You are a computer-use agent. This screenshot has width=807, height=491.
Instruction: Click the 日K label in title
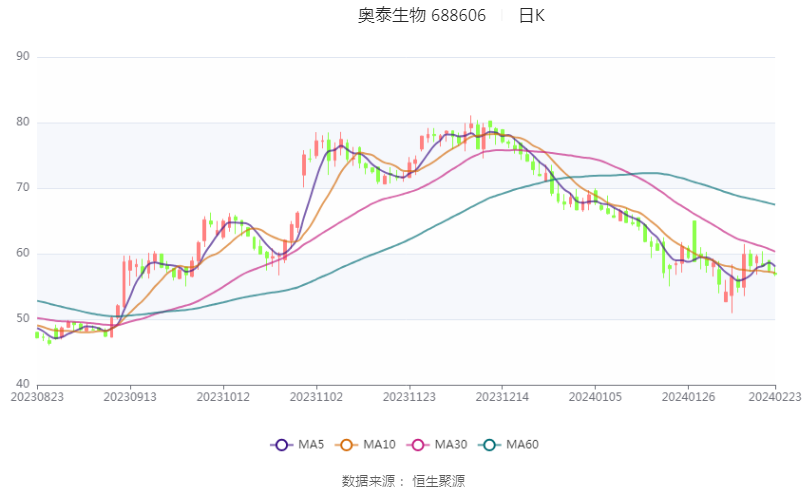532,15
